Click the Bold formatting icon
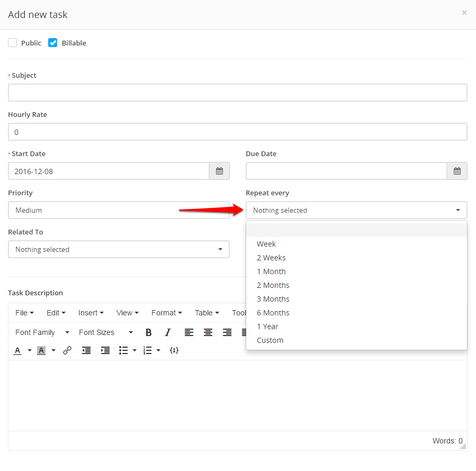 point(148,333)
